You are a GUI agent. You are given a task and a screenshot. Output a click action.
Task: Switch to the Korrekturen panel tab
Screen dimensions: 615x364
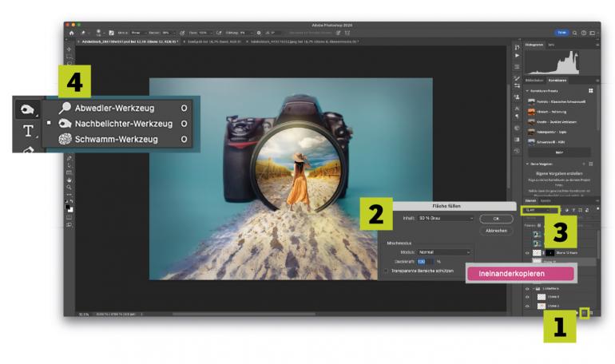pos(557,80)
